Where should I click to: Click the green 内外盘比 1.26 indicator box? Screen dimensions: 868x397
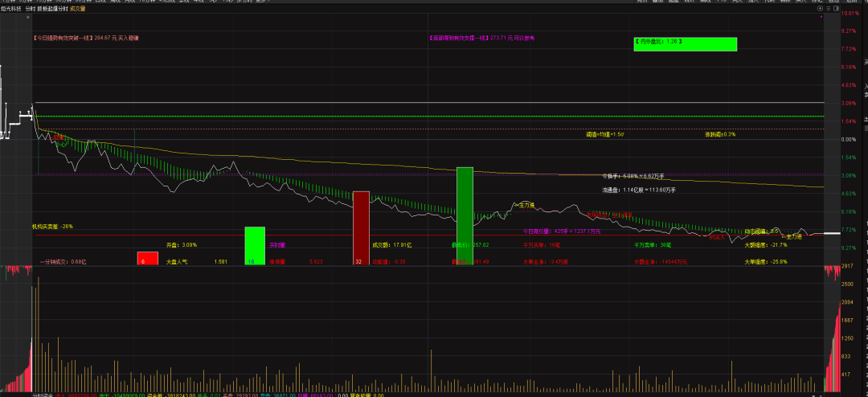(x=685, y=44)
